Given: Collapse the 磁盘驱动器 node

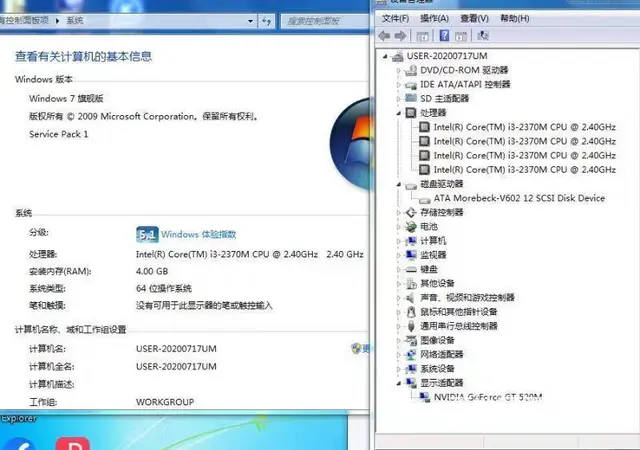Looking at the screenshot, I should 399,184.
